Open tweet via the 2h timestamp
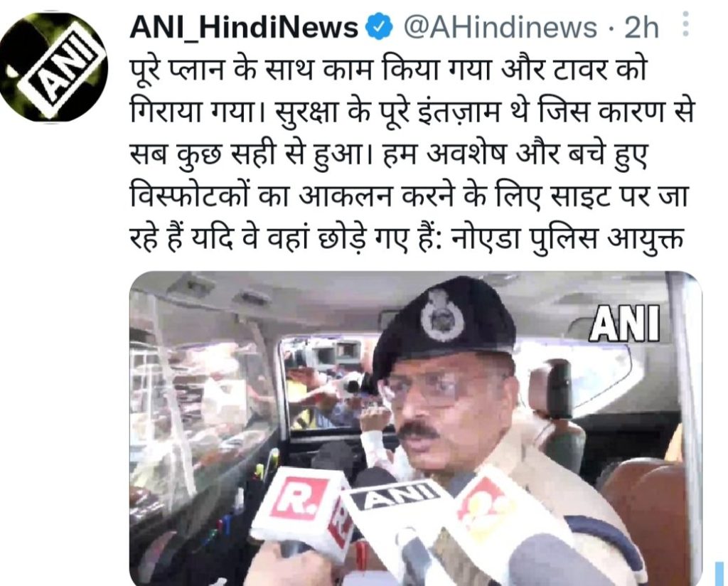The height and width of the screenshot is (586, 728). pyautogui.click(x=642, y=28)
